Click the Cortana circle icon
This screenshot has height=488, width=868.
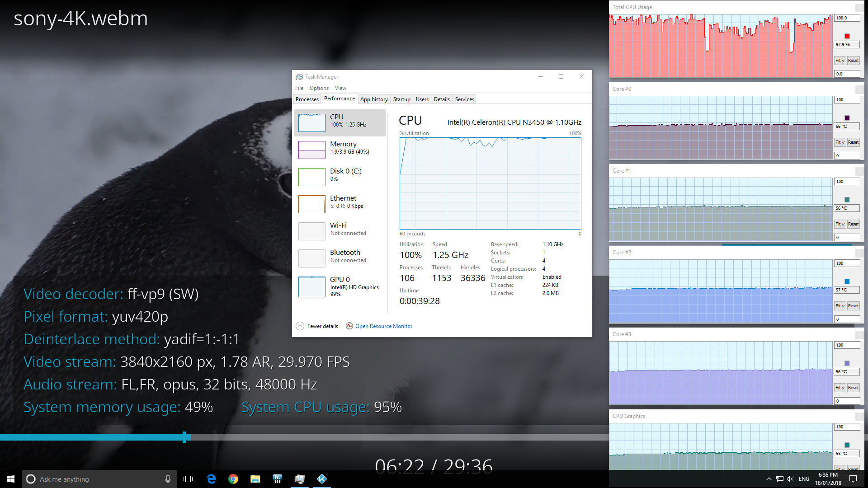click(x=31, y=479)
